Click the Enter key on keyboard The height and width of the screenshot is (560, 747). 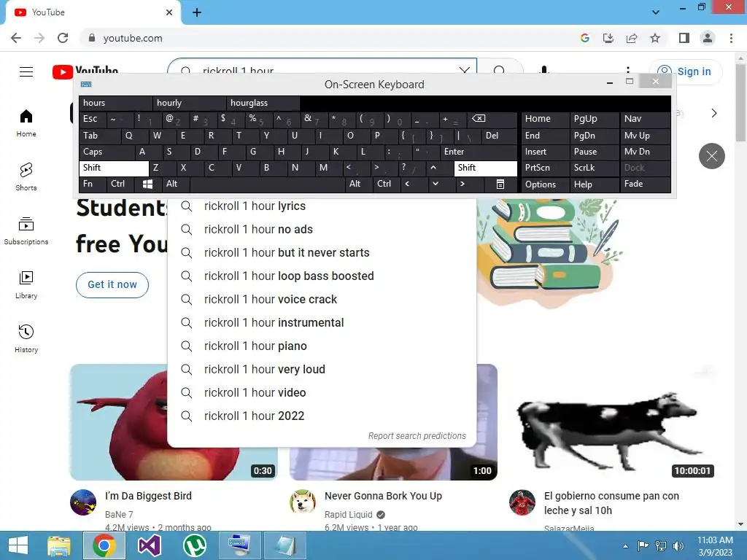tap(479, 152)
